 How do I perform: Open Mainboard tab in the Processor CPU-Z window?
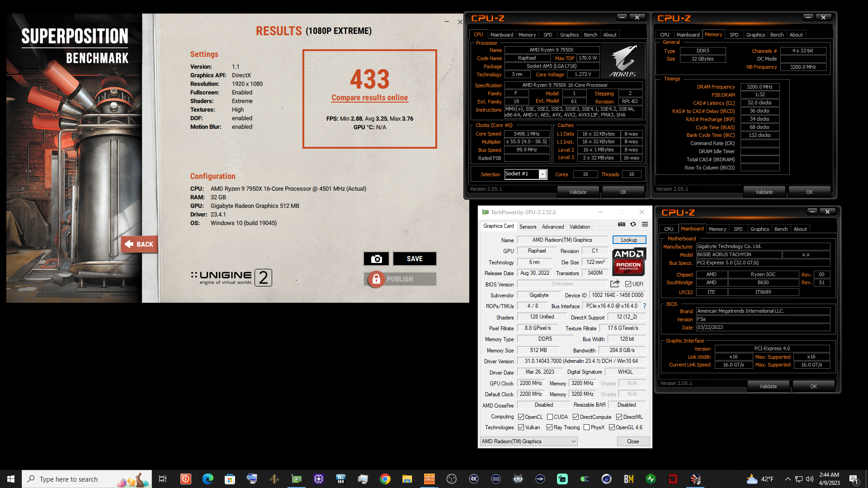(501, 35)
